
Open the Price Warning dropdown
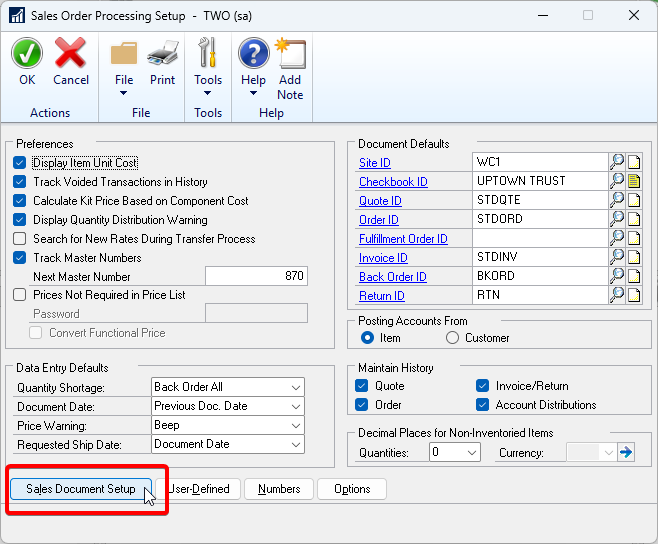[294, 425]
